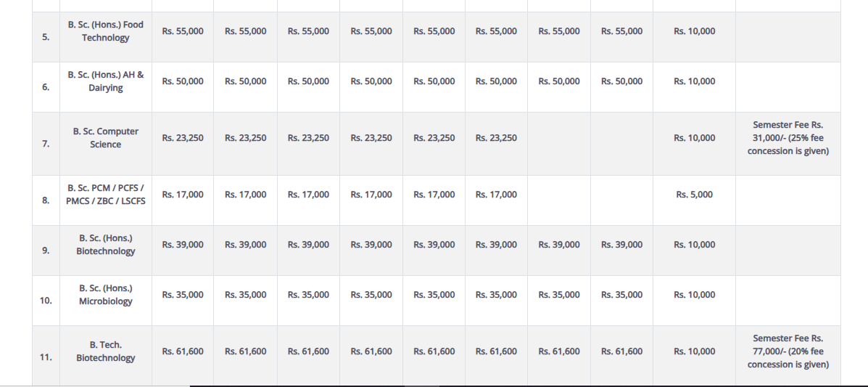Select the B. Sc. (Hons.) AH & Dairying cell
868x387 pixels.
(106, 81)
